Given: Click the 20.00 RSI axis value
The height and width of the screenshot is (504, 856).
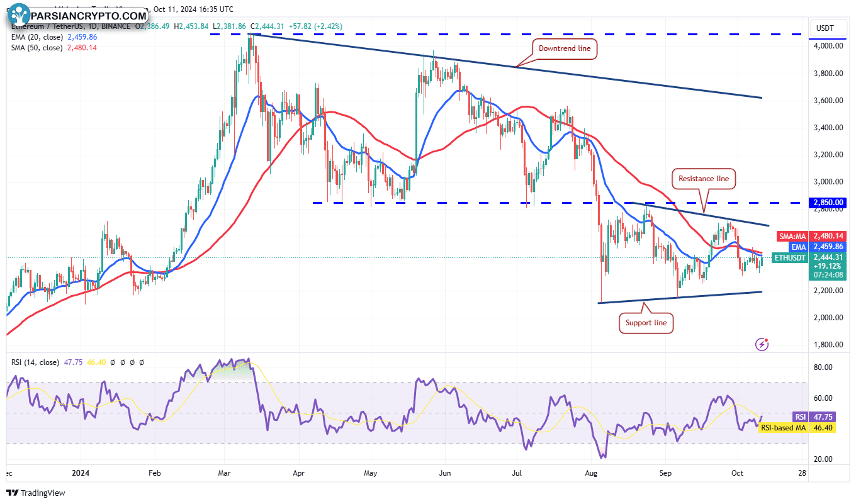Looking at the screenshot, I should click(x=825, y=459).
